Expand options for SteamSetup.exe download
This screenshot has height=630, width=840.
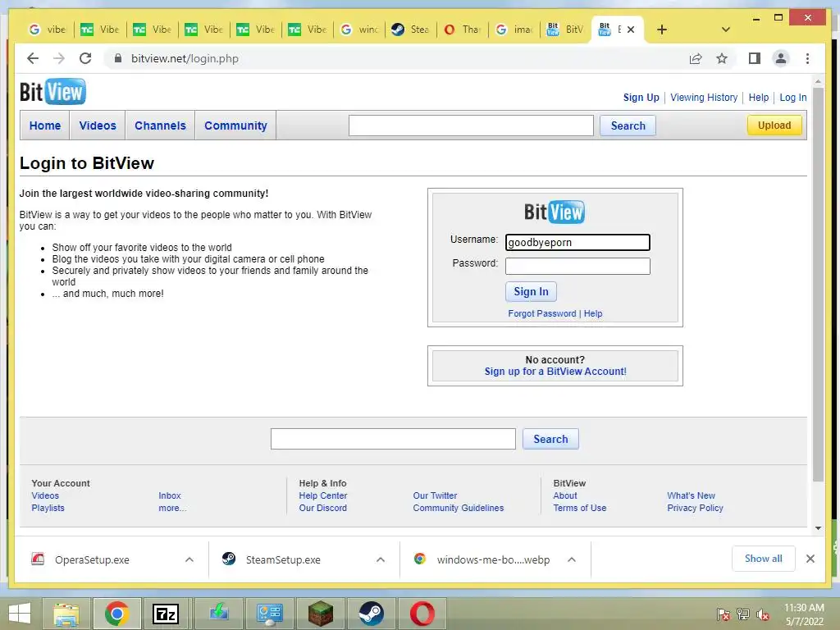click(381, 559)
